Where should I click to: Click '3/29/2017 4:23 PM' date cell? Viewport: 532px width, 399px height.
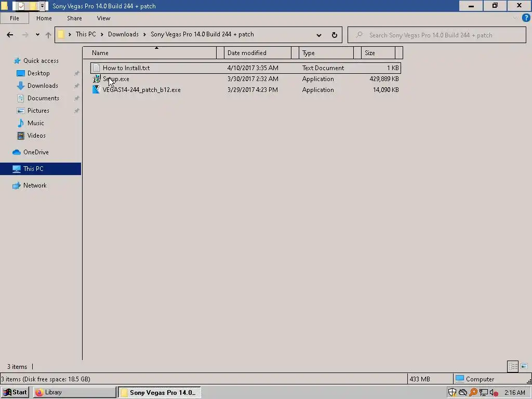[252, 89]
